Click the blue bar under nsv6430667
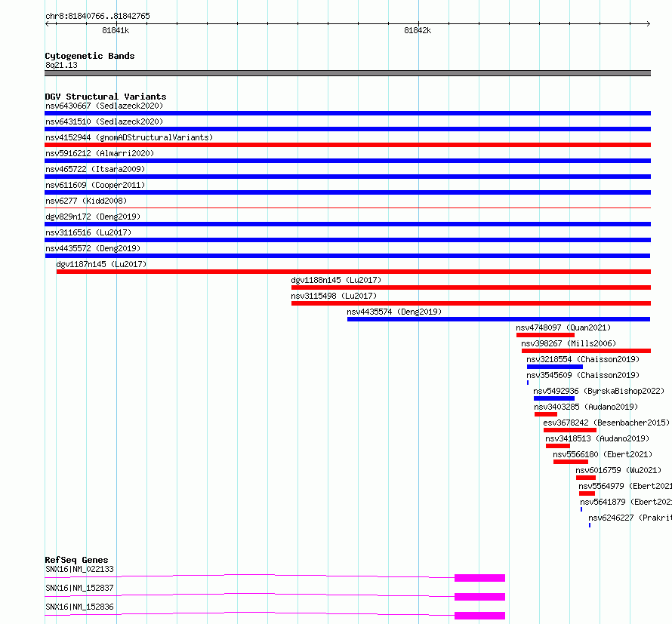Image resolution: width=672 pixels, height=624 pixels. 347,113
